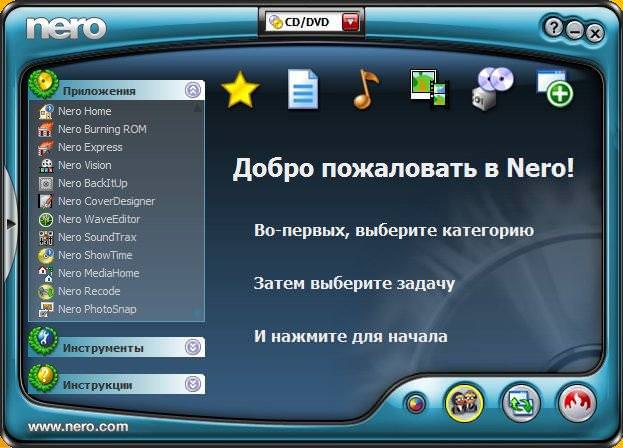Minimize the Nero StartSmart window

tap(575, 30)
